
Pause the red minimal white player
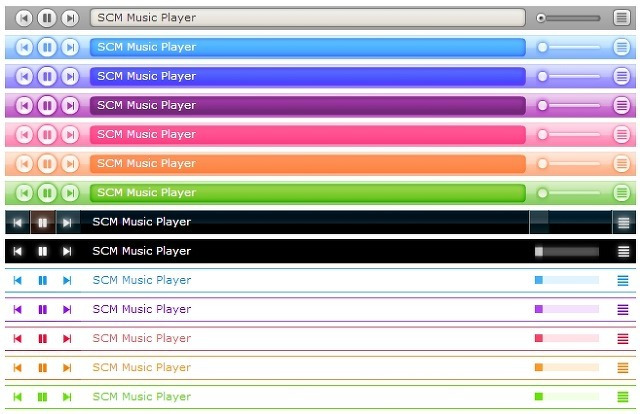pyautogui.click(x=42, y=338)
